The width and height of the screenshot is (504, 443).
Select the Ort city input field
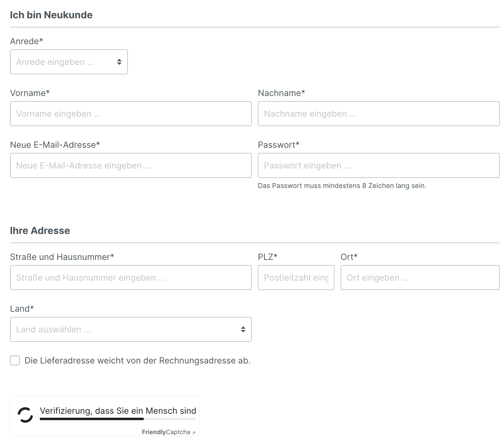click(420, 278)
